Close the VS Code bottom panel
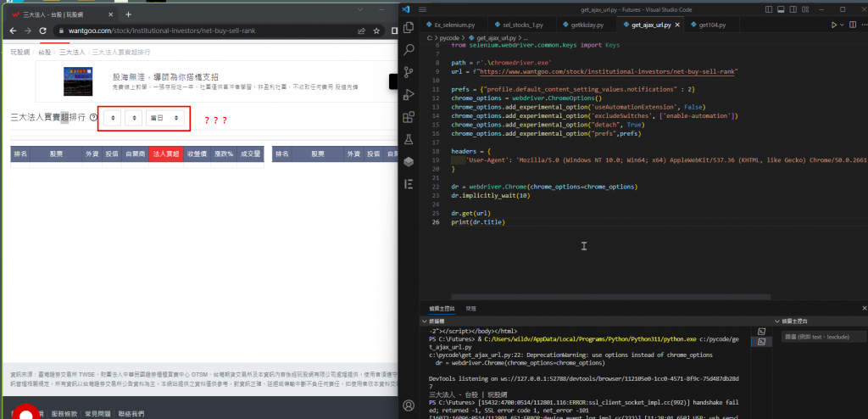 pyautogui.click(x=864, y=308)
